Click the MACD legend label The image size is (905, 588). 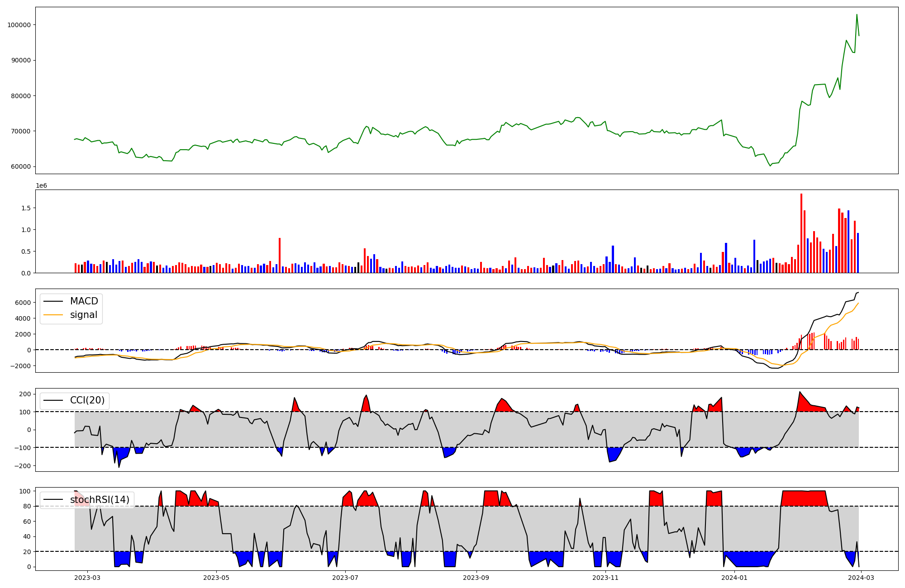coord(84,301)
